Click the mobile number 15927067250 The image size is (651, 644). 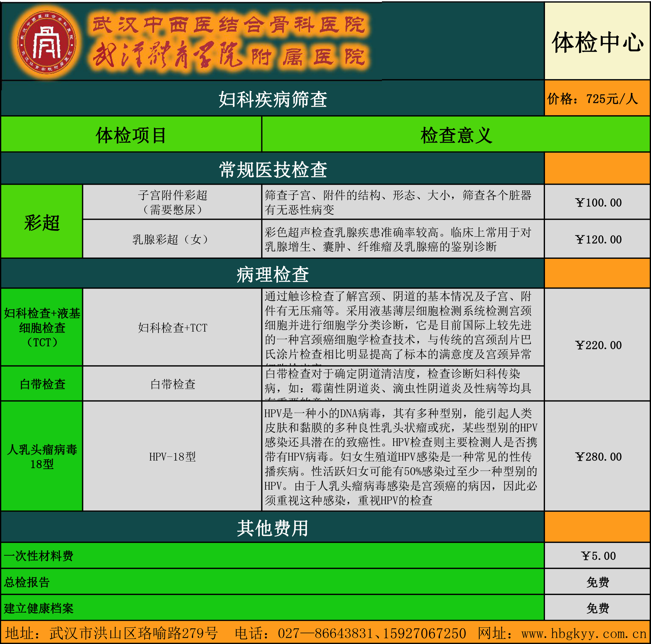click(x=424, y=633)
